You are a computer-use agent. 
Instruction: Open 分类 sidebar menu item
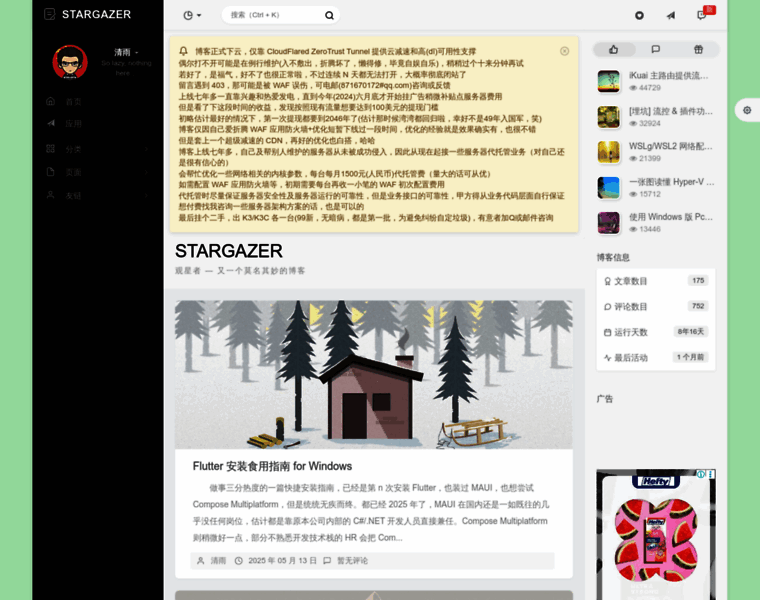click(x=74, y=149)
